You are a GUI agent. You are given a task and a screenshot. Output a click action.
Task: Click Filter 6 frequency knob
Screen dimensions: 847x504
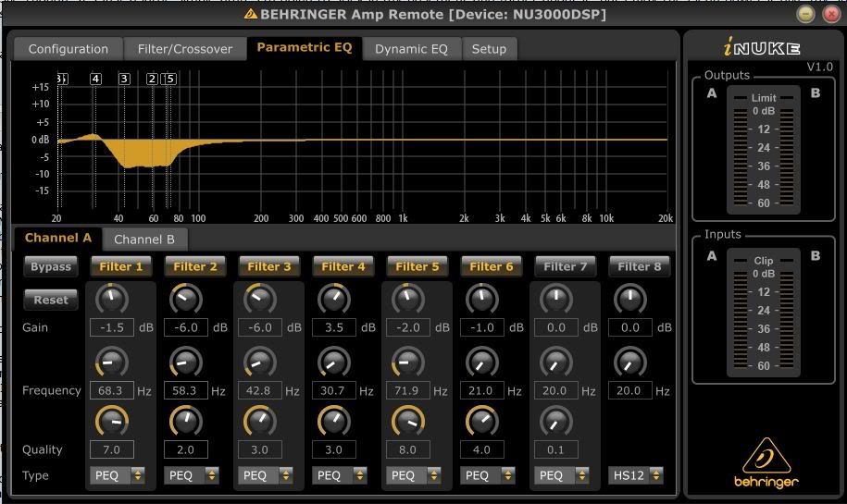click(x=482, y=363)
